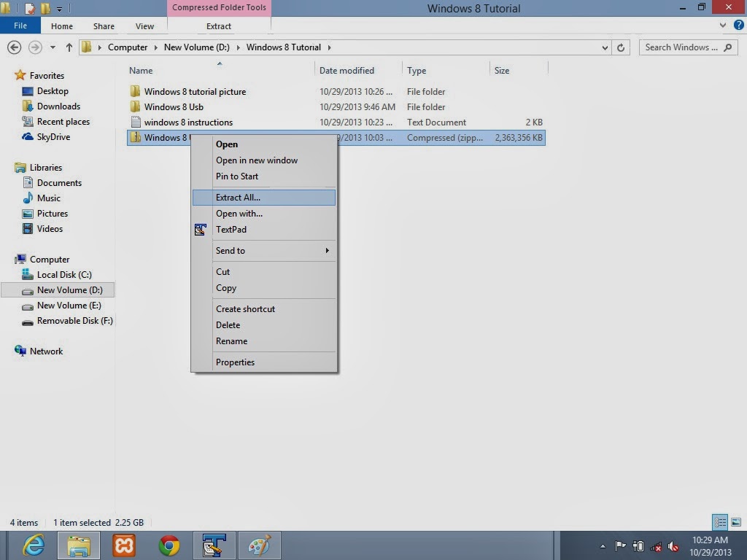Screen dimensions: 747x560
Task: Click the Videos filmstrip icon
Action: pos(28,228)
